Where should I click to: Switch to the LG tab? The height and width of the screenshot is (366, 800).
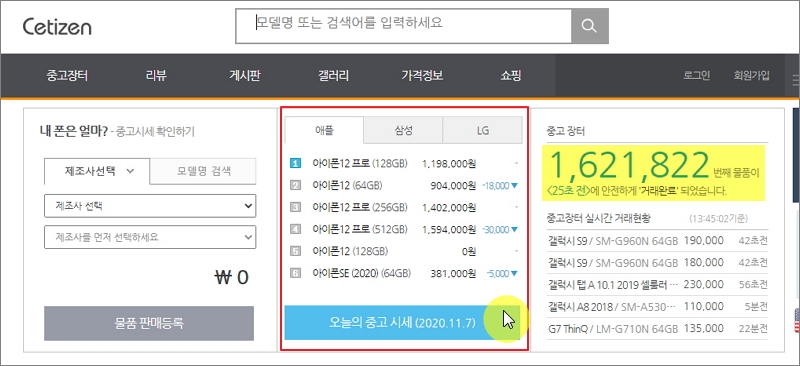[x=483, y=130]
